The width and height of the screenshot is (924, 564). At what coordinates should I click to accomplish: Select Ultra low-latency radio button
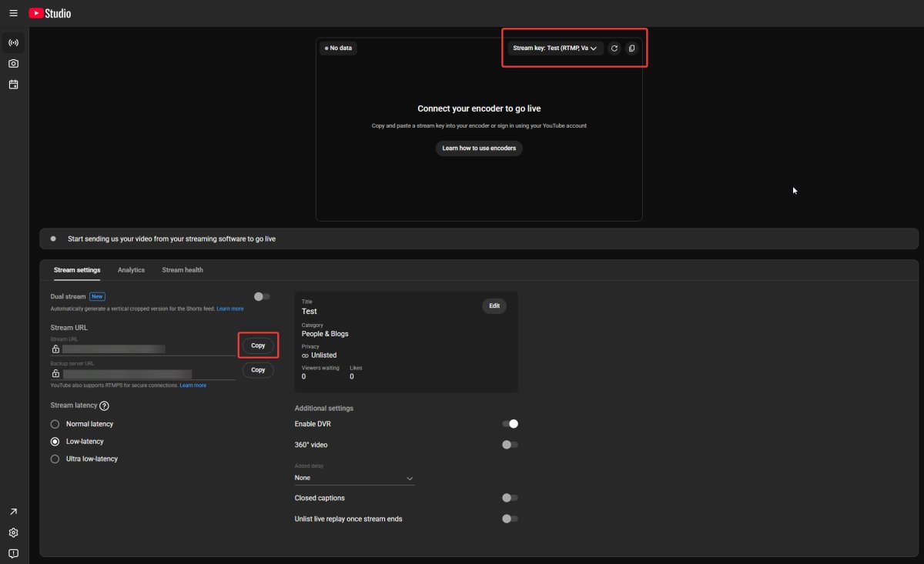point(55,459)
